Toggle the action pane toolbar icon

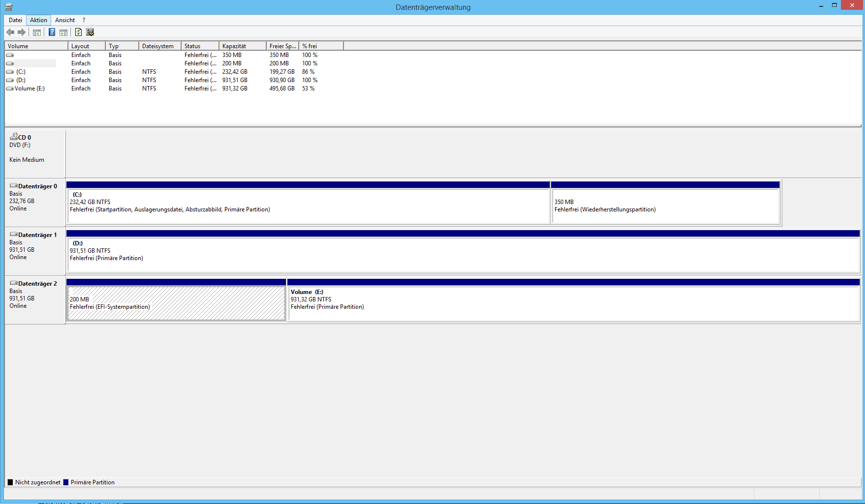click(x=63, y=32)
